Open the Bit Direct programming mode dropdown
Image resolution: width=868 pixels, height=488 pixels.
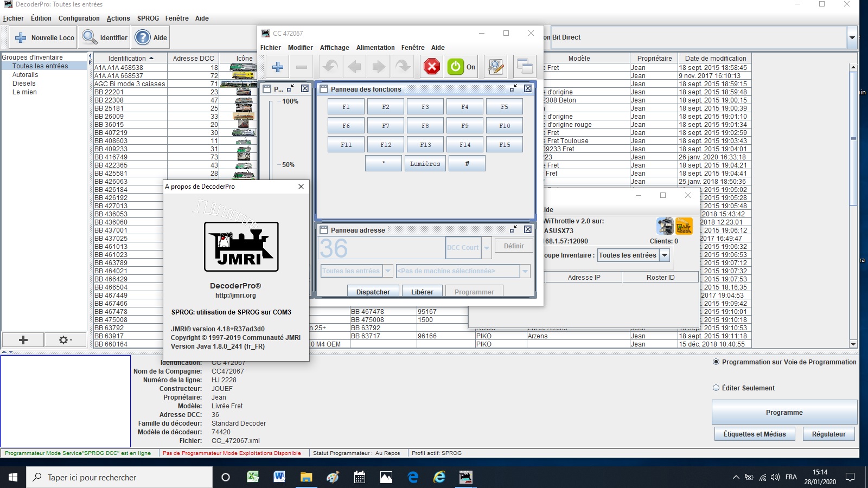pos(852,37)
